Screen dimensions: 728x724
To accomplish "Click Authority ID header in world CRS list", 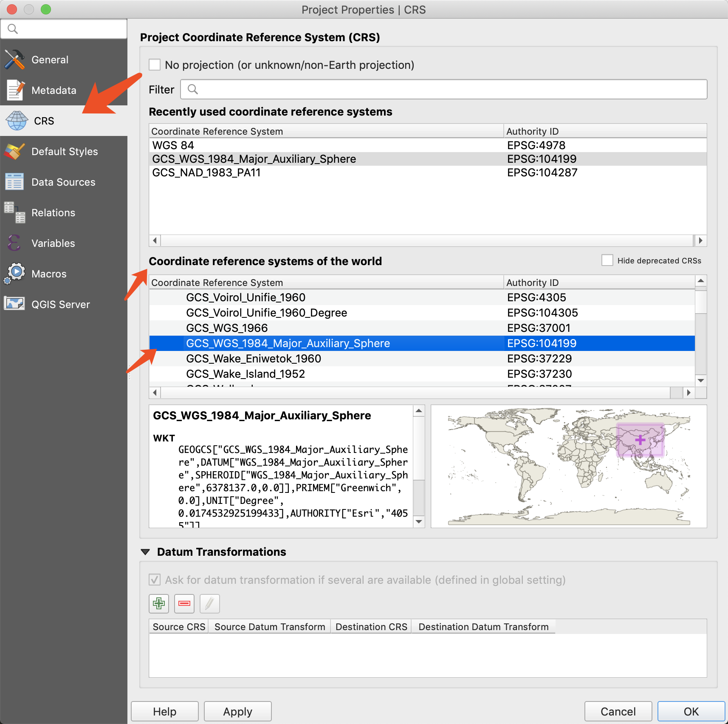I will pyautogui.click(x=599, y=283).
